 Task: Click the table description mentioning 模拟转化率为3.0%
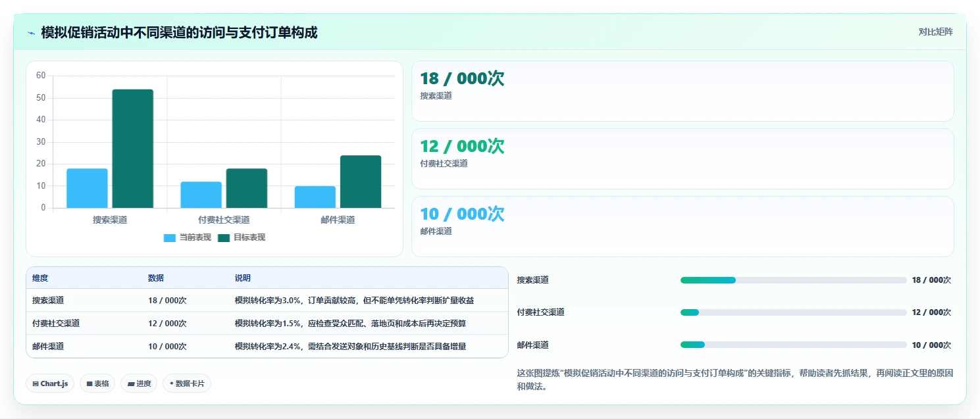coord(354,300)
